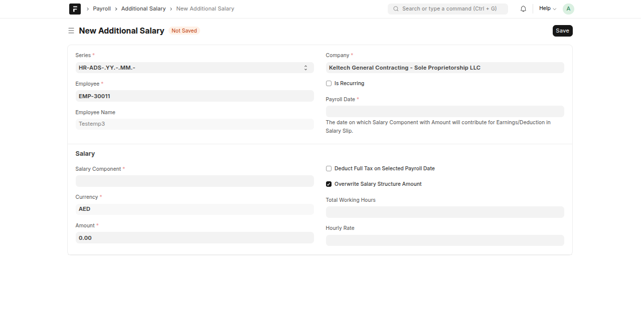Screen dimensions: 644x309
Task: Enable the Is Recurring checkbox
Action: point(329,84)
